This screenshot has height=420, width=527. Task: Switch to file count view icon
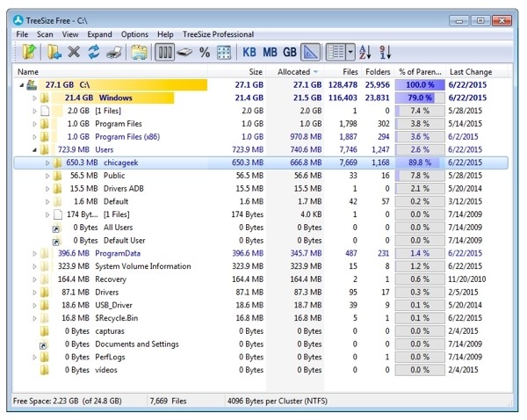224,53
